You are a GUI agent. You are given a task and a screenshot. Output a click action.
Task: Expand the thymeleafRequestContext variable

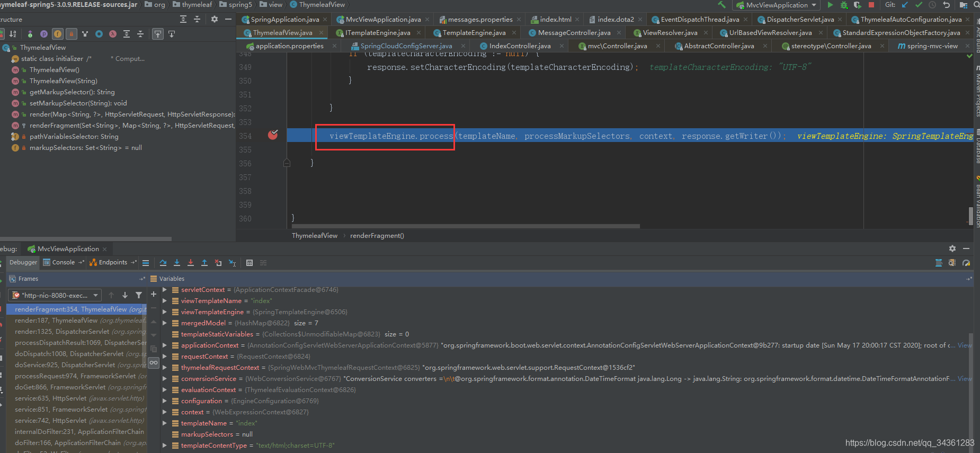coord(165,368)
